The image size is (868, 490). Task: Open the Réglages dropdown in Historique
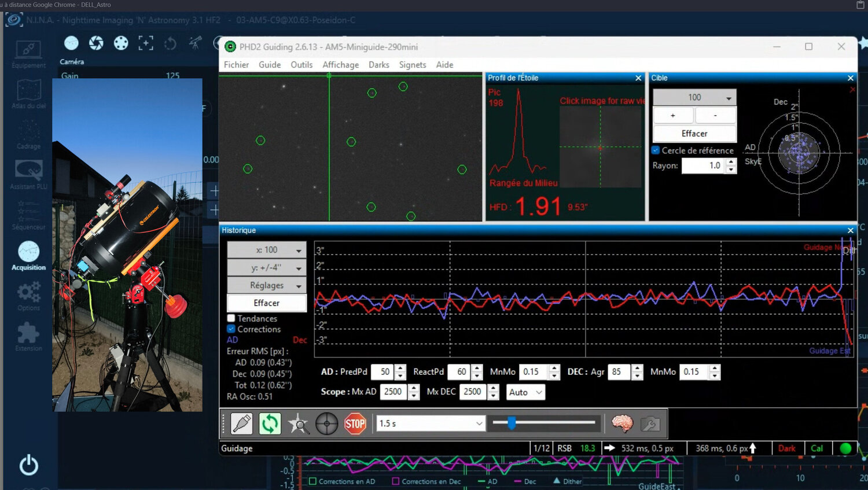tap(266, 285)
